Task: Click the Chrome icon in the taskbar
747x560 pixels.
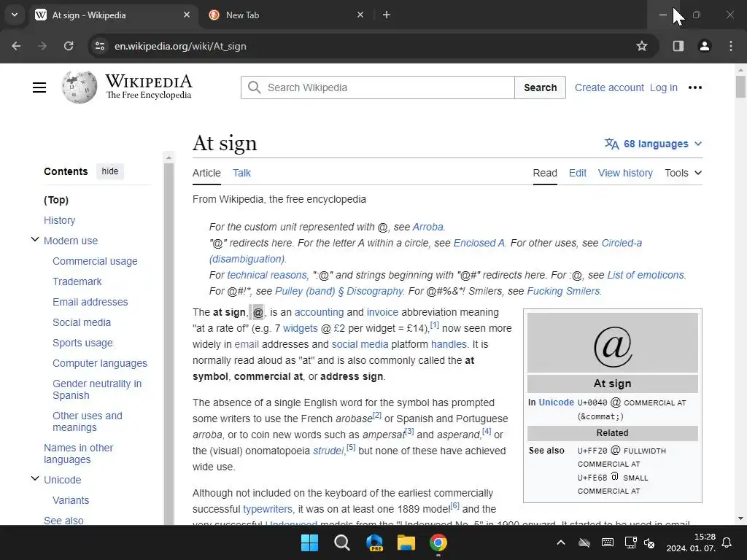Action: pos(438,542)
